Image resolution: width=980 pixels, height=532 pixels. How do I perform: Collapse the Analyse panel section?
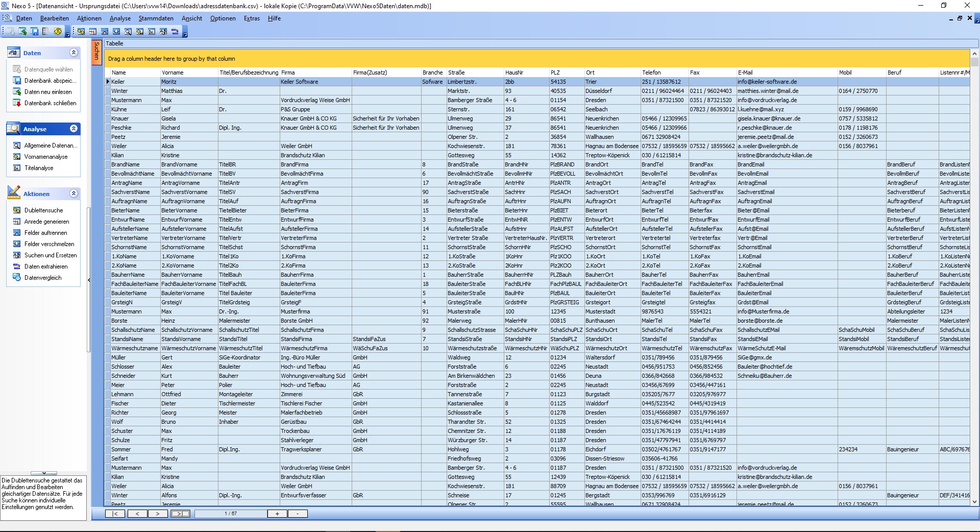pos(73,129)
